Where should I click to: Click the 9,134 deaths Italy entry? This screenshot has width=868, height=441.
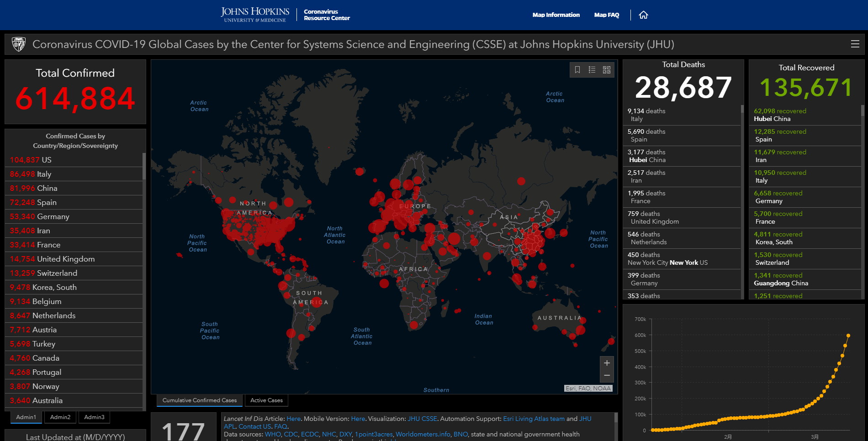tap(682, 115)
